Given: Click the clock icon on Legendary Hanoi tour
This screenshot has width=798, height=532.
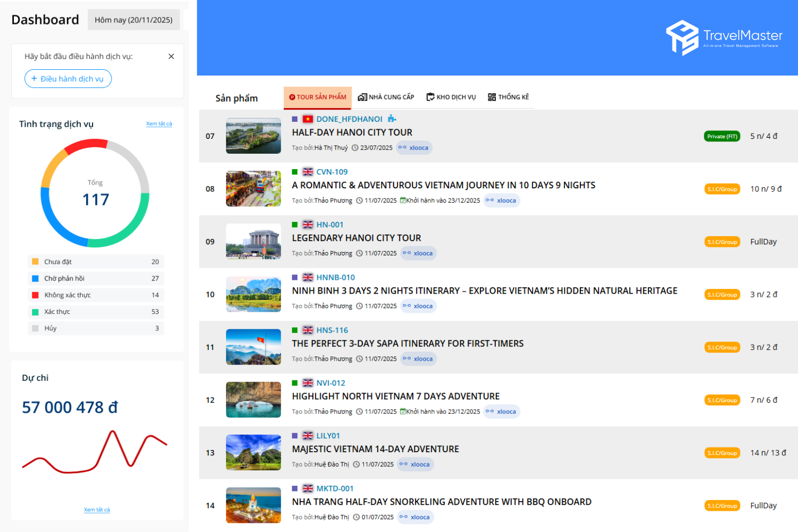Looking at the screenshot, I should click(360, 253).
